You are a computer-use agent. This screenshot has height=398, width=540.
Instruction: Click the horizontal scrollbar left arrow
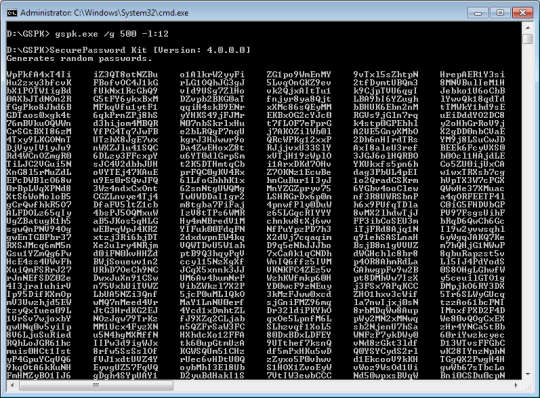coord(12,385)
